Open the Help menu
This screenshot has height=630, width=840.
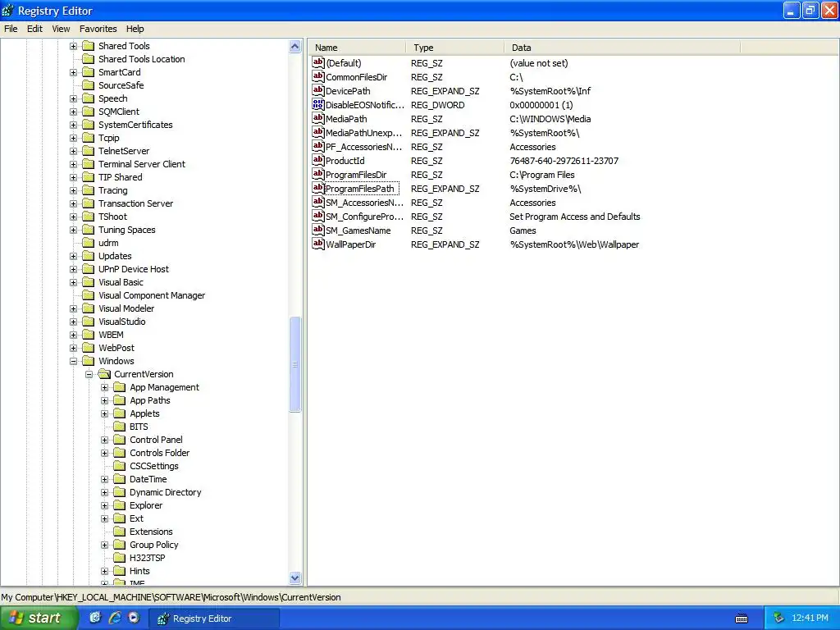pyautogui.click(x=135, y=29)
